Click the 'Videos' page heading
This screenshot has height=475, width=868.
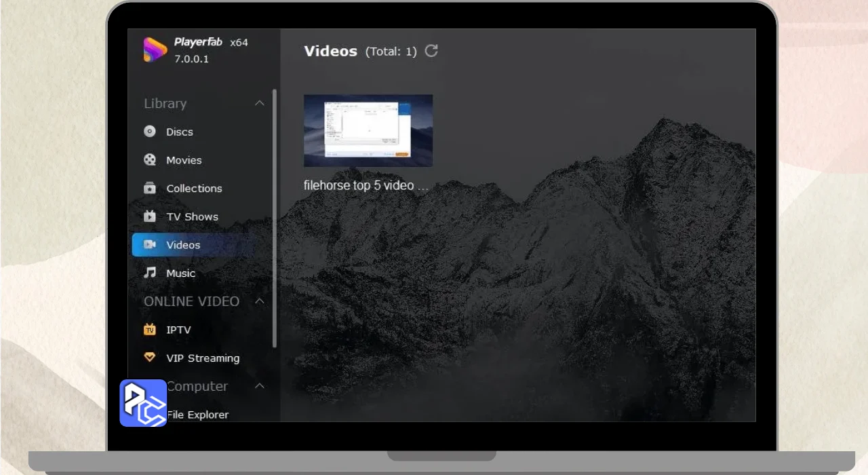click(330, 51)
